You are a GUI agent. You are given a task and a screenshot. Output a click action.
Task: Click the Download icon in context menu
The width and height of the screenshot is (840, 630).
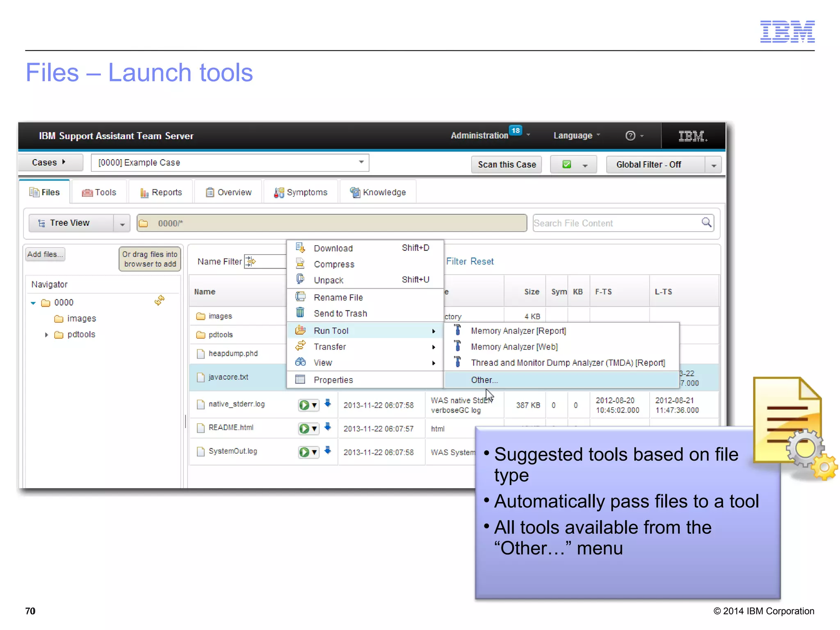point(301,248)
